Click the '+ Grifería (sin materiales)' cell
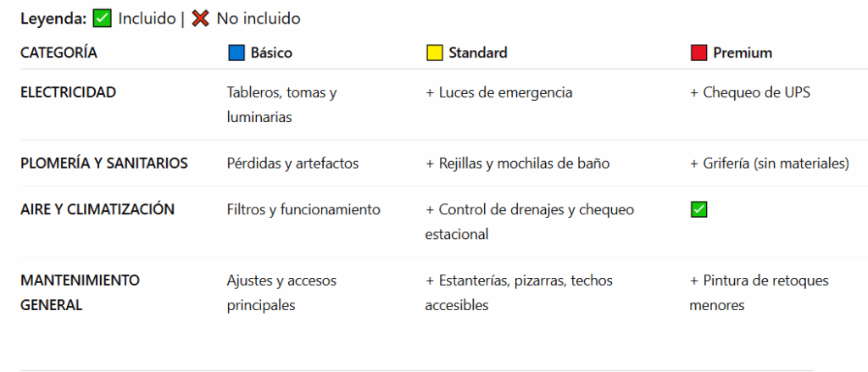 (769, 163)
